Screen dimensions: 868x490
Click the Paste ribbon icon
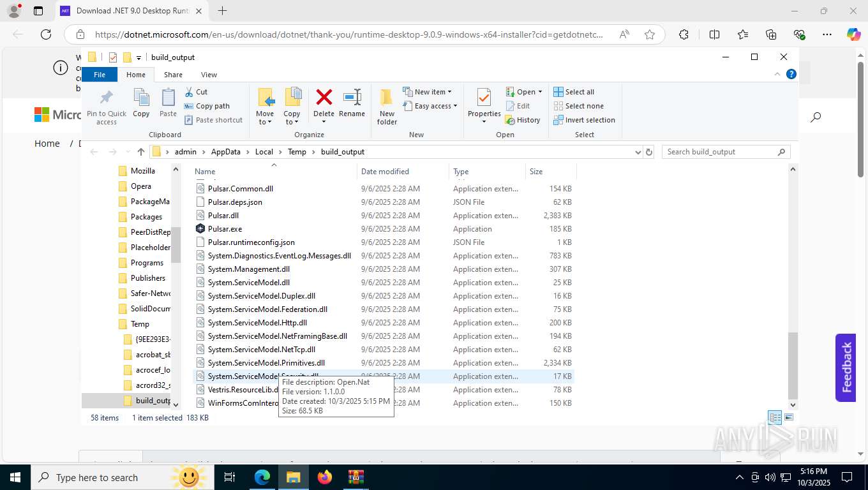point(168,103)
